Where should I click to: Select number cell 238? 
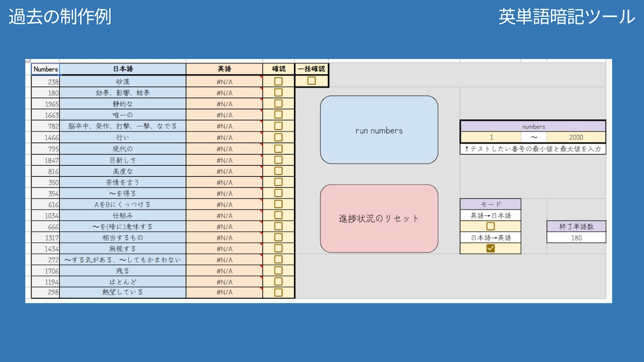[x=45, y=82]
